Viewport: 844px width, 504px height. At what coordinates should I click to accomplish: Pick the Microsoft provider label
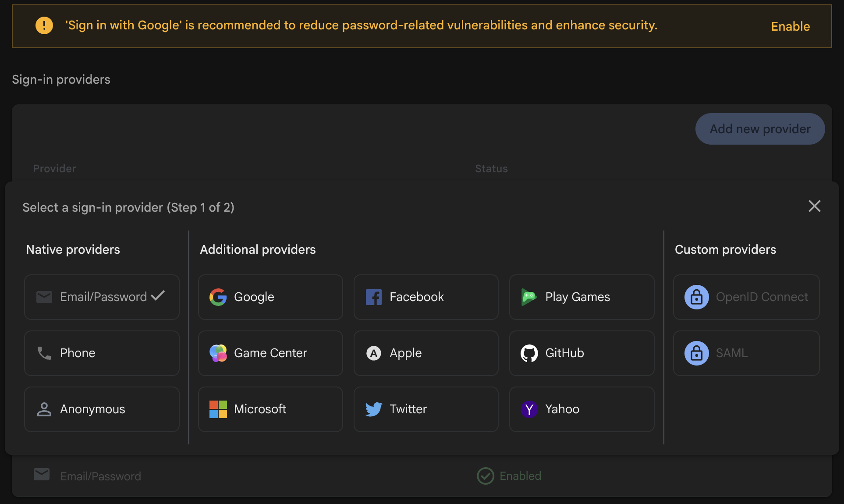tap(260, 409)
